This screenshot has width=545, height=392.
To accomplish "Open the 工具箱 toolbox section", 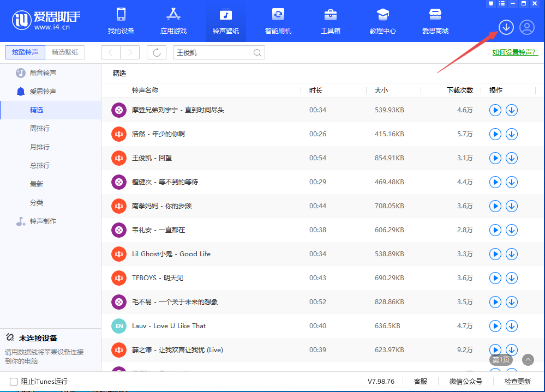I will 330,21.
